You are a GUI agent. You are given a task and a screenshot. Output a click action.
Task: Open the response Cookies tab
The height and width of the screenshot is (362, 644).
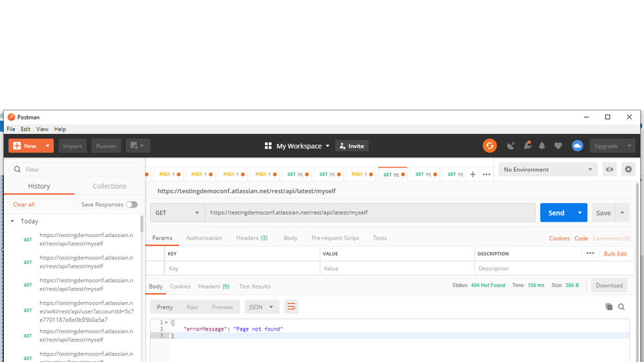(180, 286)
